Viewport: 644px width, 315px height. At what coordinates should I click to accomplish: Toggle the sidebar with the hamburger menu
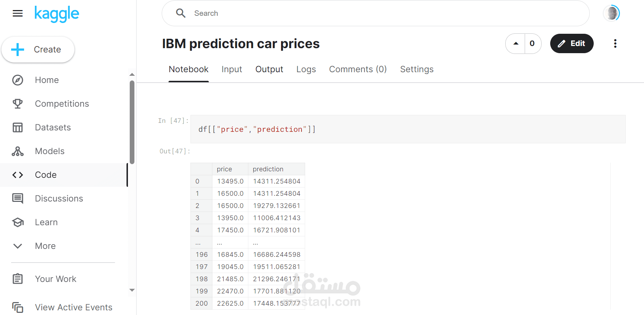point(17,13)
